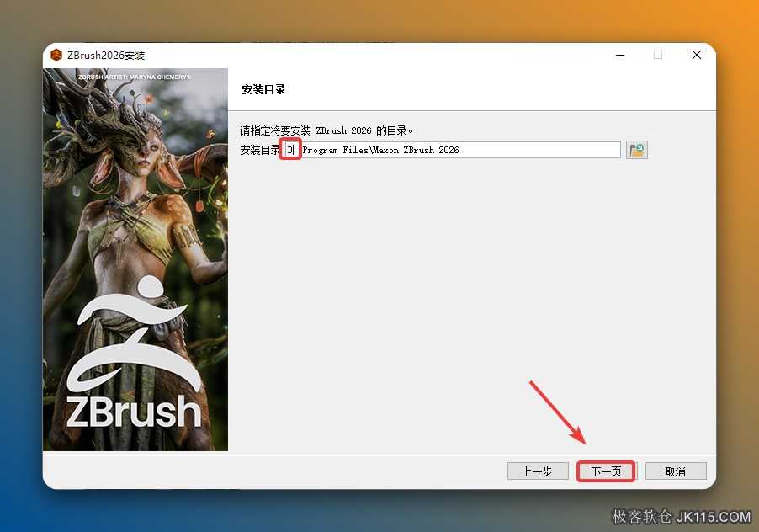Click the ZBrush2026安装 window title text
Image resolution: width=759 pixels, height=532 pixels.
pos(106,56)
